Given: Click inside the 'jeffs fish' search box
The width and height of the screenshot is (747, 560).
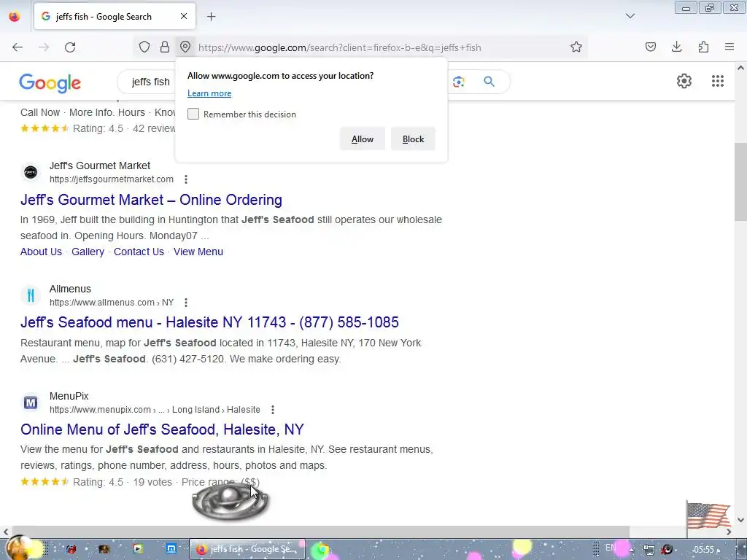Looking at the screenshot, I should 150,82.
